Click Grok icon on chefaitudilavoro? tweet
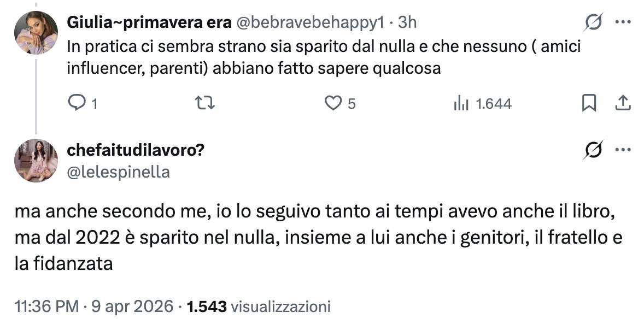The height and width of the screenshot is (330, 644). [594, 150]
